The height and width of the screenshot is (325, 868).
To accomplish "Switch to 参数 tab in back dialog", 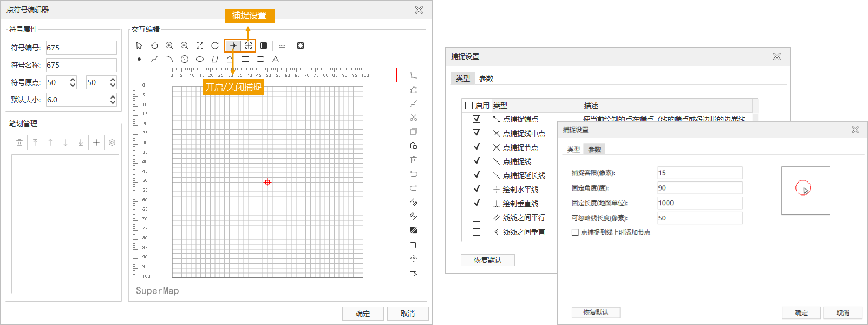I will [x=486, y=79].
